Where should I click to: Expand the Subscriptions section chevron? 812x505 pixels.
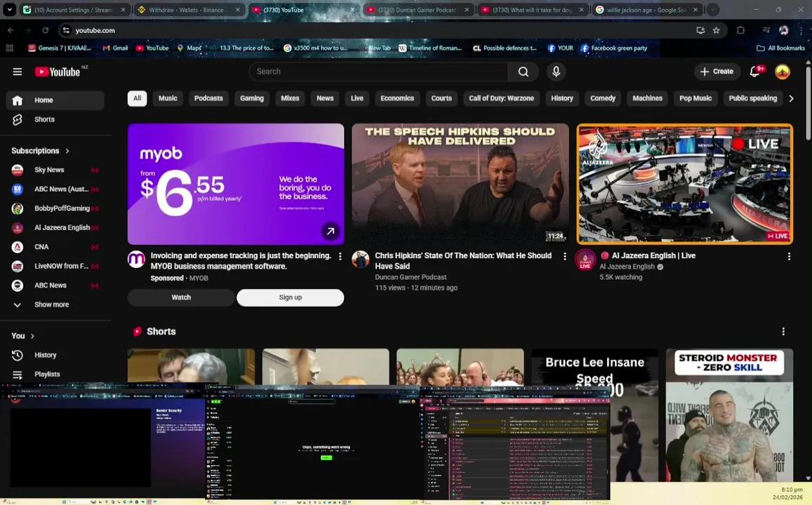pyautogui.click(x=67, y=151)
